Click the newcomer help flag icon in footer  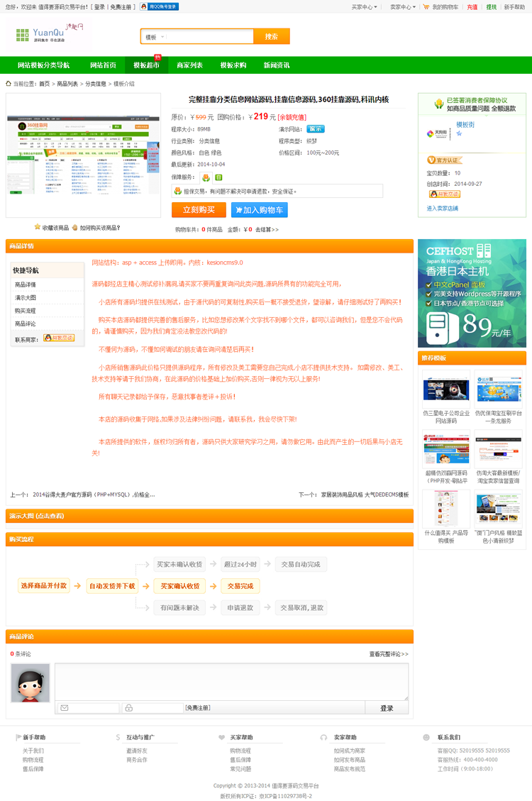click(x=18, y=737)
